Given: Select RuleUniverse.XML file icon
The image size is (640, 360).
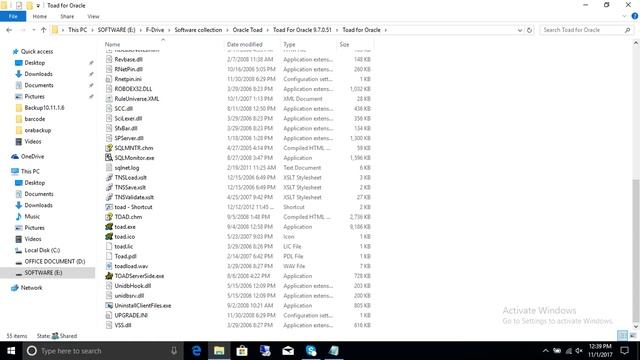Looking at the screenshot, I should [109, 99].
